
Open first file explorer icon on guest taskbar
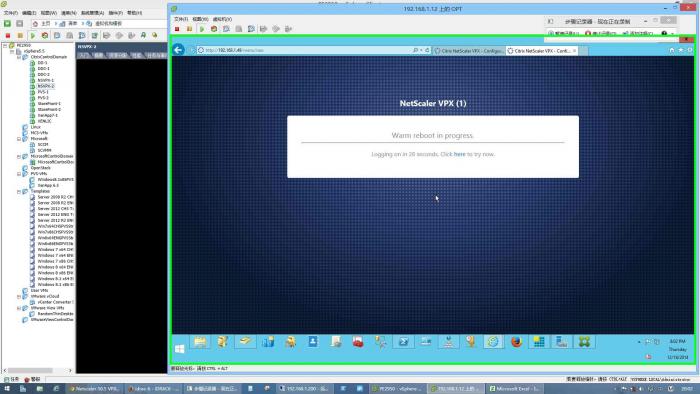(200, 342)
